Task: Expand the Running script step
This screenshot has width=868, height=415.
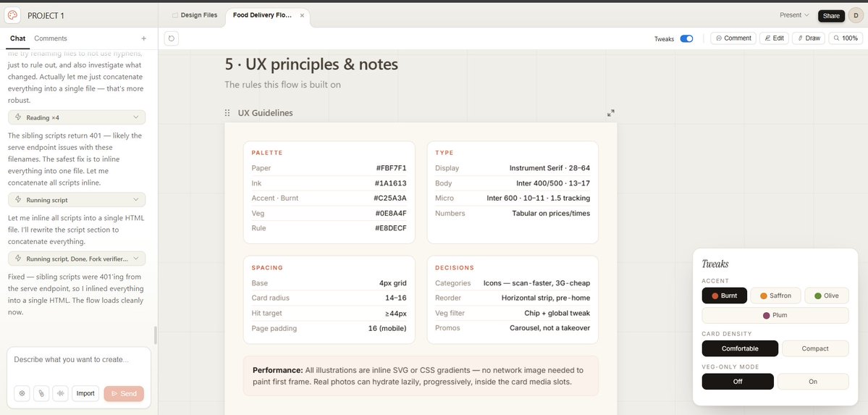Action: point(77,199)
